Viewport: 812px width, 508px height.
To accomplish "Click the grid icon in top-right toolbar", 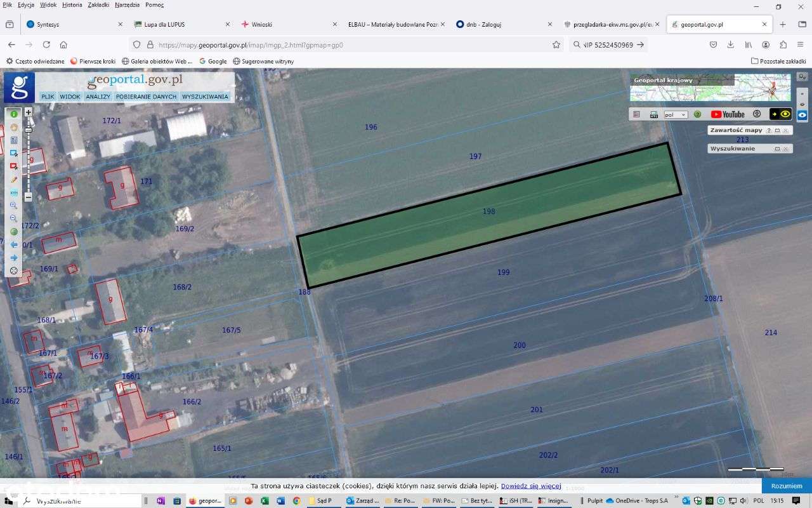I will (636, 114).
